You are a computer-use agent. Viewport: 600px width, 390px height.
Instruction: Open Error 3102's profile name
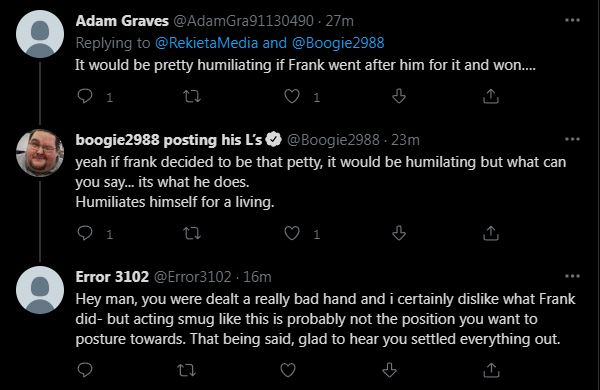[112, 276]
